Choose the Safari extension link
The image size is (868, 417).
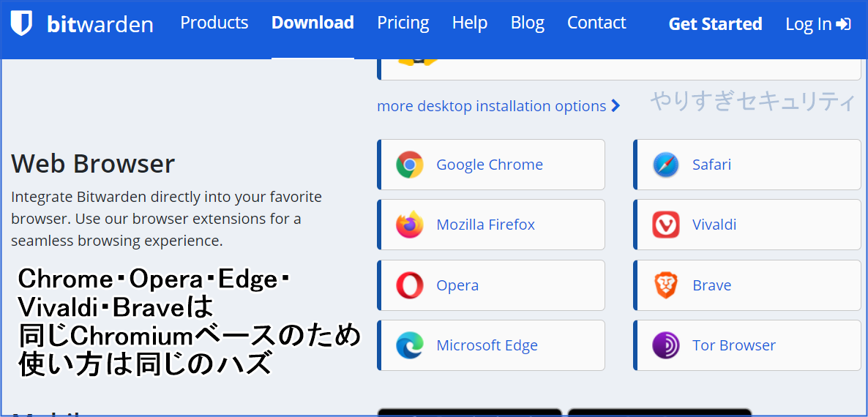747,165
